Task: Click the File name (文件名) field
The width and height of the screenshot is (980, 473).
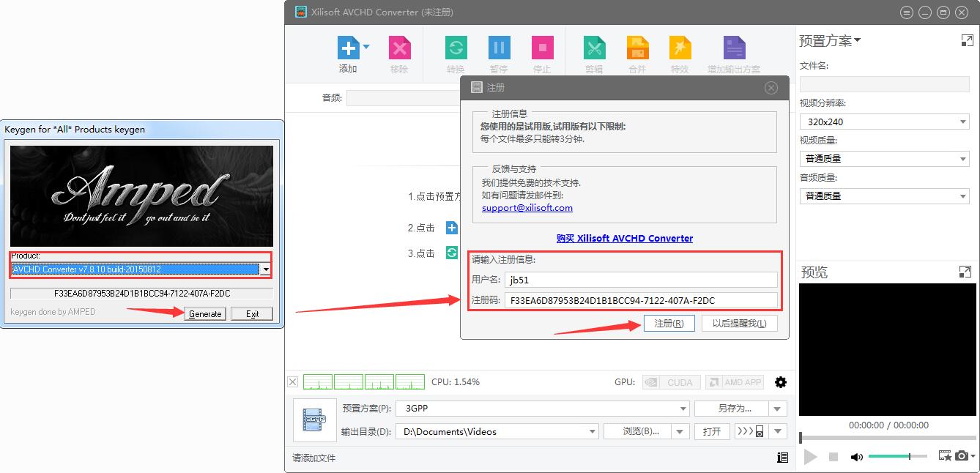Action: (884, 84)
